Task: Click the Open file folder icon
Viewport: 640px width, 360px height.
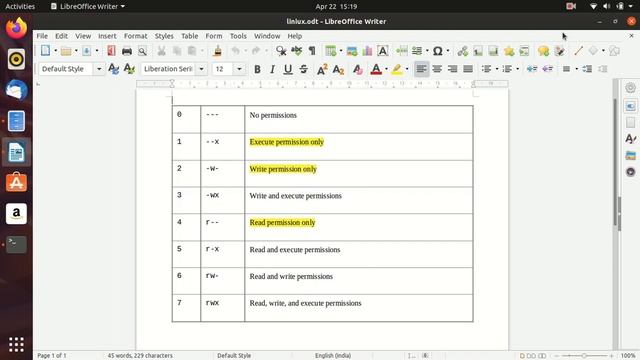Action: point(66,51)
